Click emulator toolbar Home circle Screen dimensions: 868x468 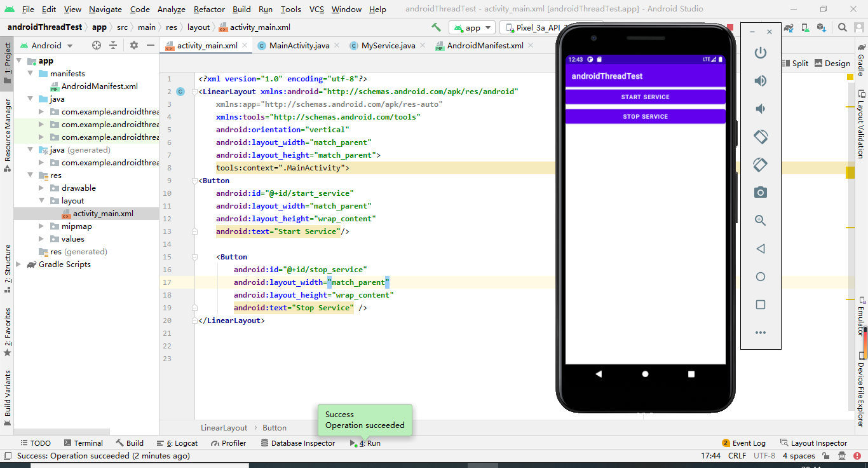[x=761, y=277]
